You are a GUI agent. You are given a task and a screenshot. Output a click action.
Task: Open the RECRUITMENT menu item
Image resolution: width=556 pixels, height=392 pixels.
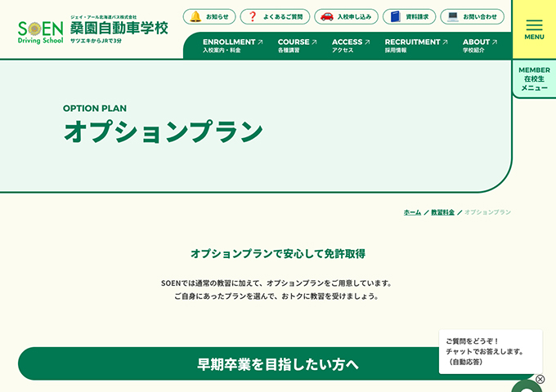(x=416, y=46)
